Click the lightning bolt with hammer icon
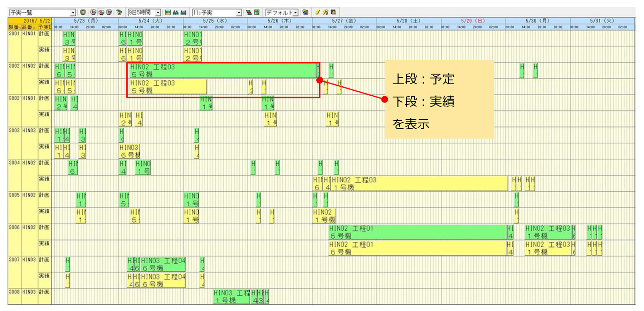This screenshot has width=644, height=311. click(x=325, y=12)
